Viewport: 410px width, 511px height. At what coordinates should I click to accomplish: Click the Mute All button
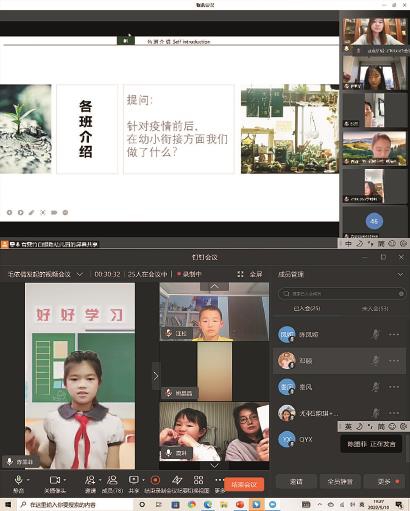click(x=340, y=482)
